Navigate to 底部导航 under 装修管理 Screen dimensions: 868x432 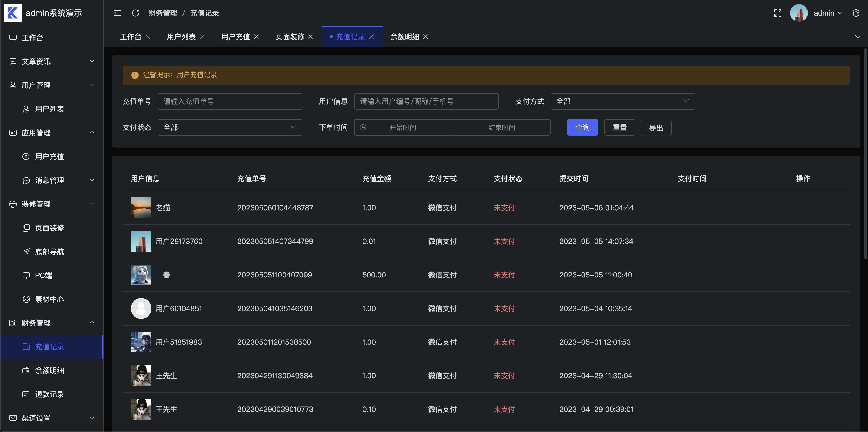click(x=50, y=251)
